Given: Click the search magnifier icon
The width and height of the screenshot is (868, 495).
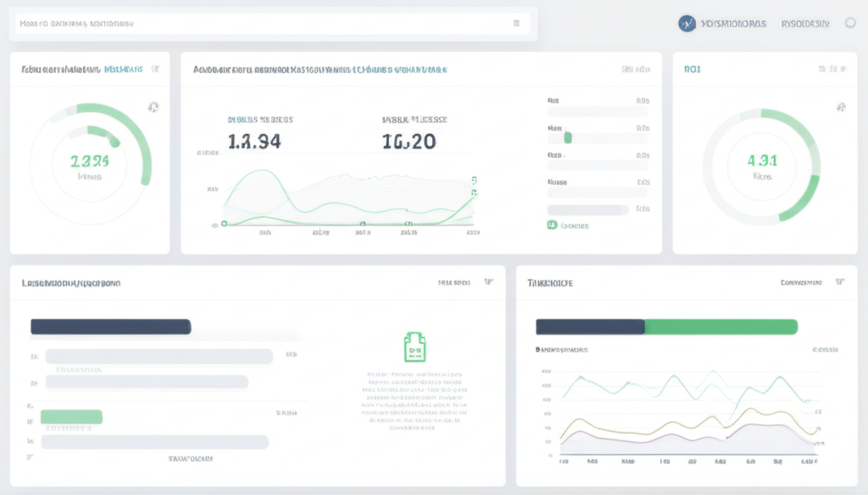Looking at the screenshot, I should coord(518,24).
